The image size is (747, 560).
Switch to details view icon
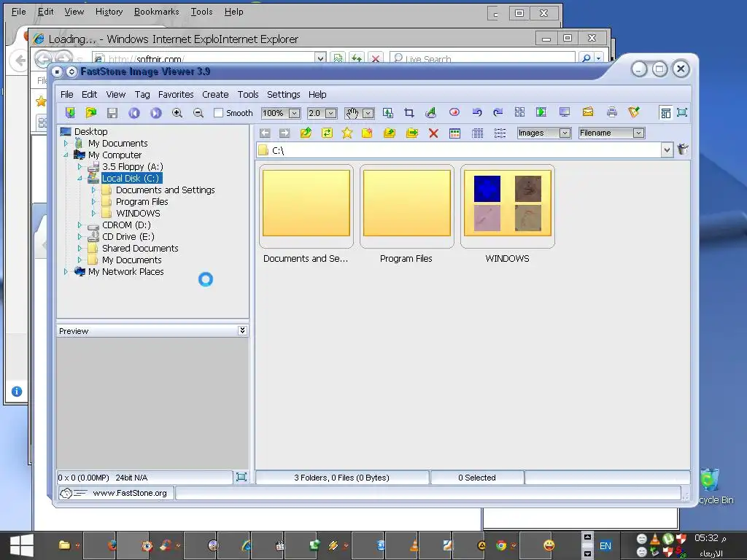477,133
